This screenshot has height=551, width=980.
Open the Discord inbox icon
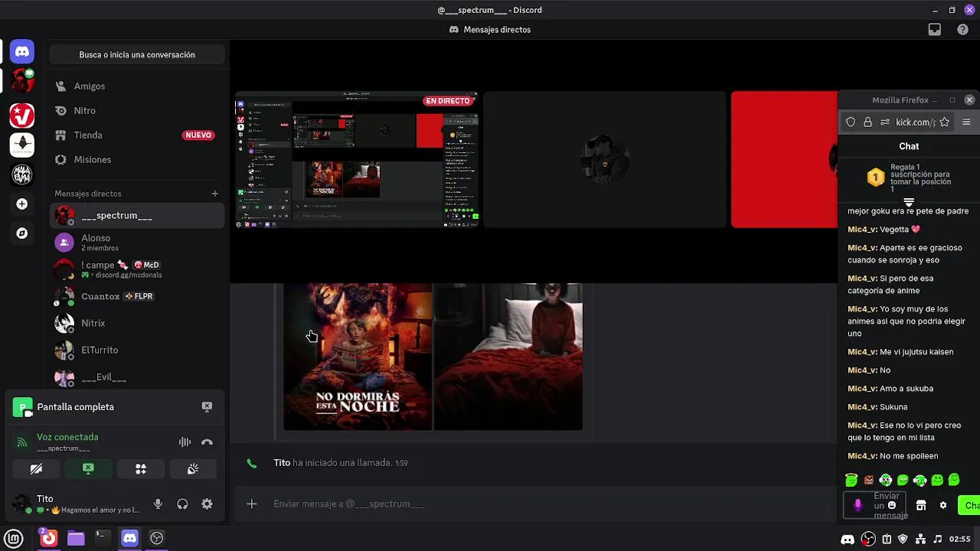935,30
